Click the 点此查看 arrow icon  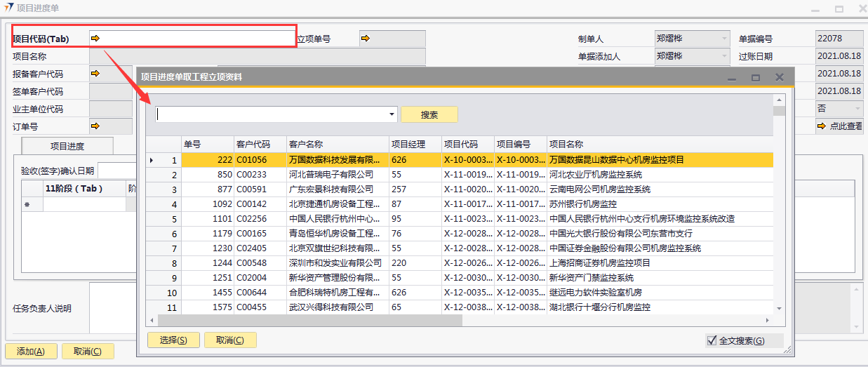(822, 126)
